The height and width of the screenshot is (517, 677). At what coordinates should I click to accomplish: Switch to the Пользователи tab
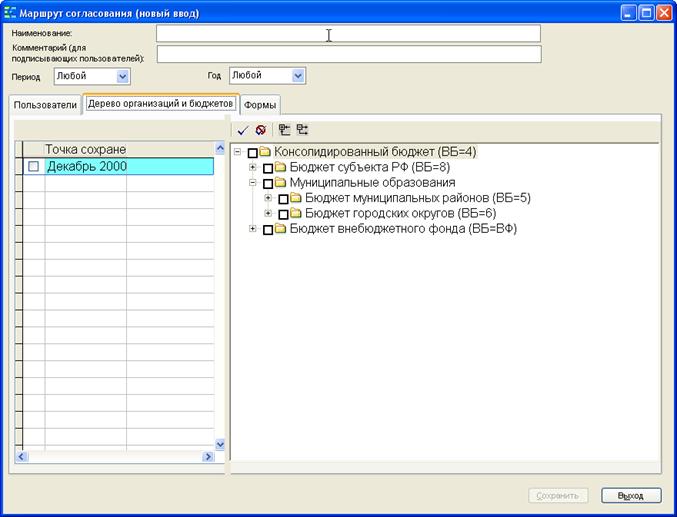(45, 105)
